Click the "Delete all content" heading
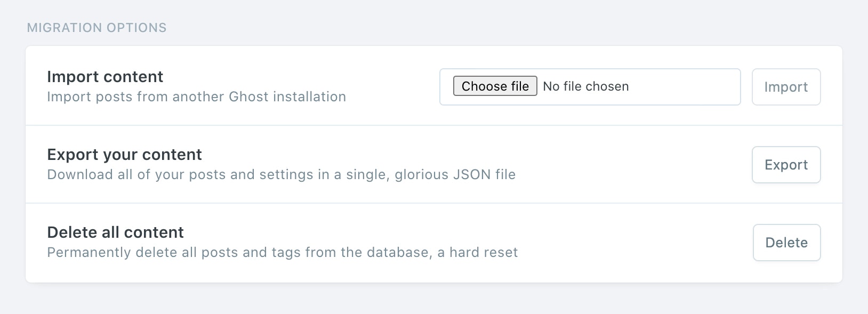The image size is (868, 314). click(x=115, y=232)
